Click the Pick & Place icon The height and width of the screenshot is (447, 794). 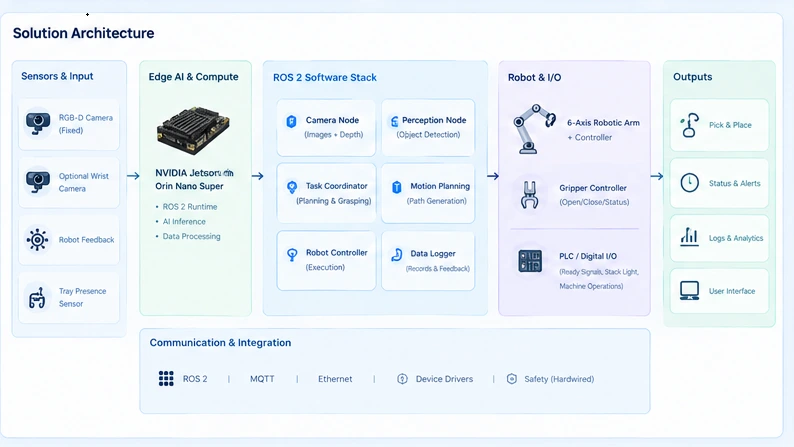point(689,125)
